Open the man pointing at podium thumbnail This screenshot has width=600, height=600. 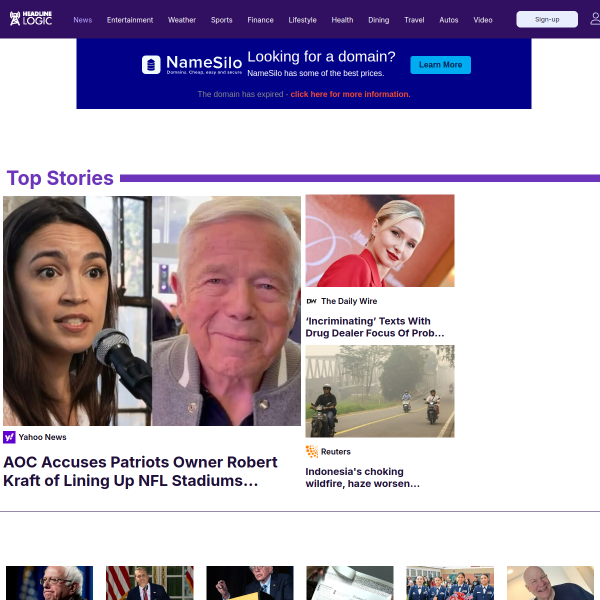click(x=250, y=583)
